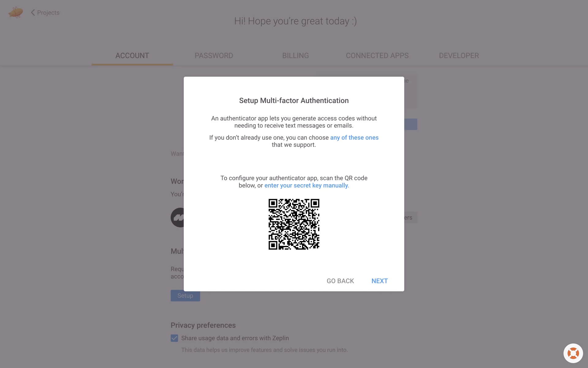The image size is (588, 368).
Task: Click the Setup button under Multi-factor
Action: point(185,296)
